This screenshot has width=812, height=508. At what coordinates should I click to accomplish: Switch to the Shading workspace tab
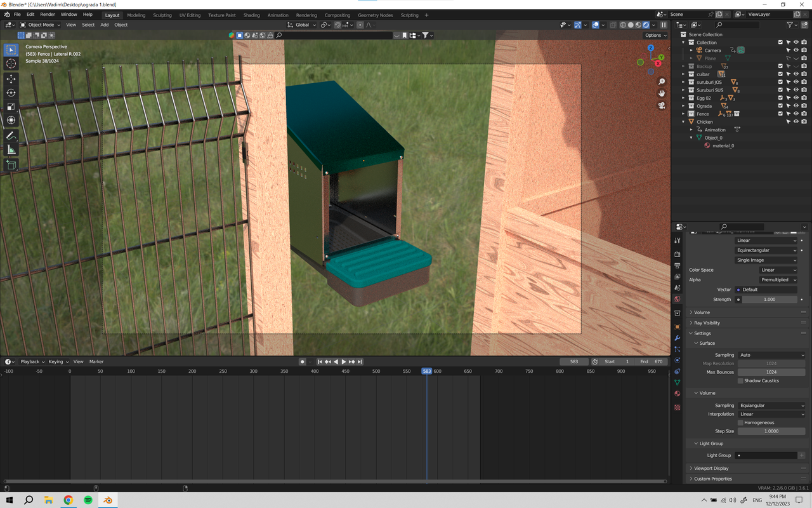251,15
